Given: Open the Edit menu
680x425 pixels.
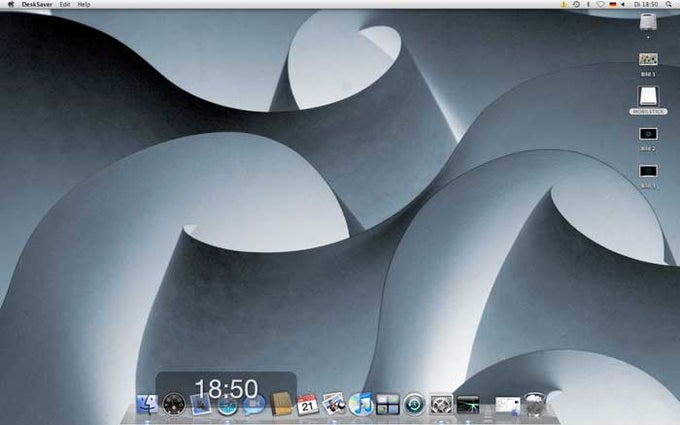Looking at the screenshot, I should pyautogui.click(x=65, y=4).
